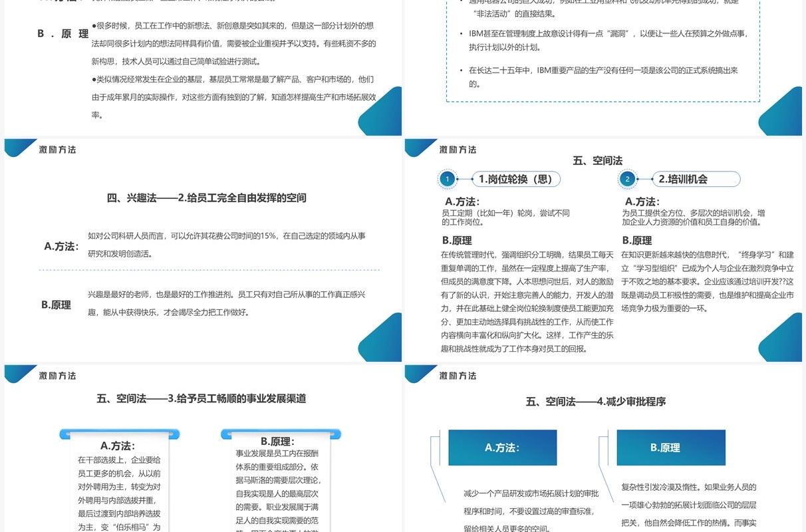Click "B.原理" under the 培训机会 column
Viewport: 806px width, 532px height.
click(637, 240)
